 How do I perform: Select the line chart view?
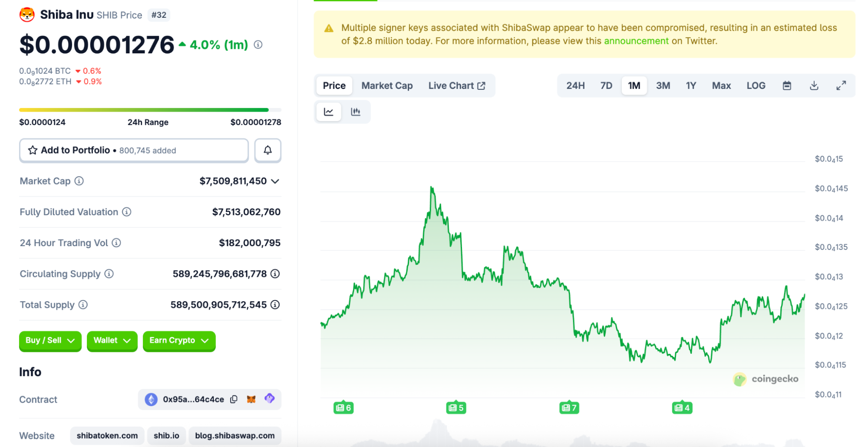click(329, 112)
